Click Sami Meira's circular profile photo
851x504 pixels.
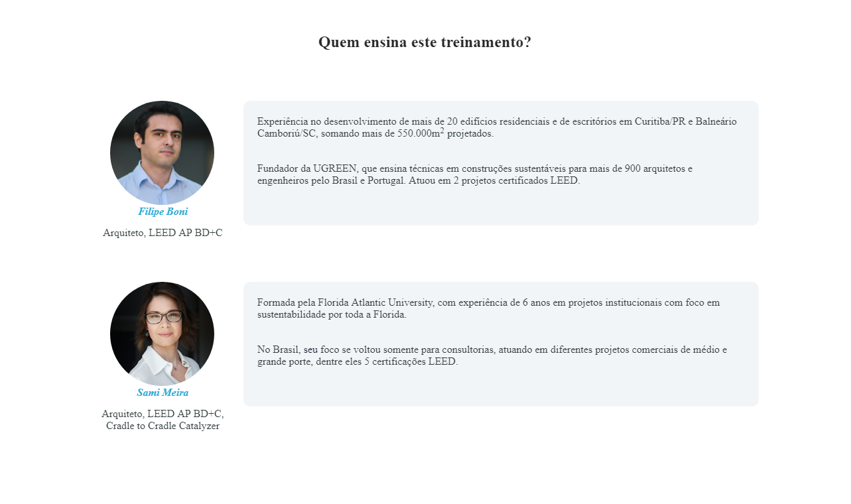(x=162, y=334)
